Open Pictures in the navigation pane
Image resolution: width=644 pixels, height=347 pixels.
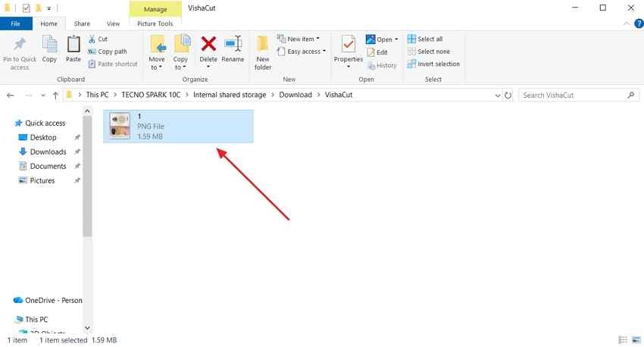click(37, 180)
